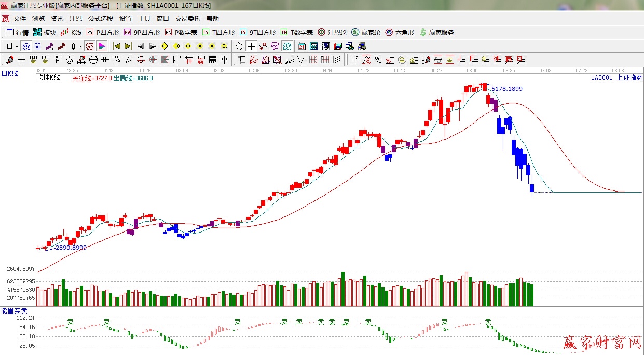The width and height of the screenshot is (644, 355).
Task: Open the 公式选股 menu
Action: pos(100,18)
